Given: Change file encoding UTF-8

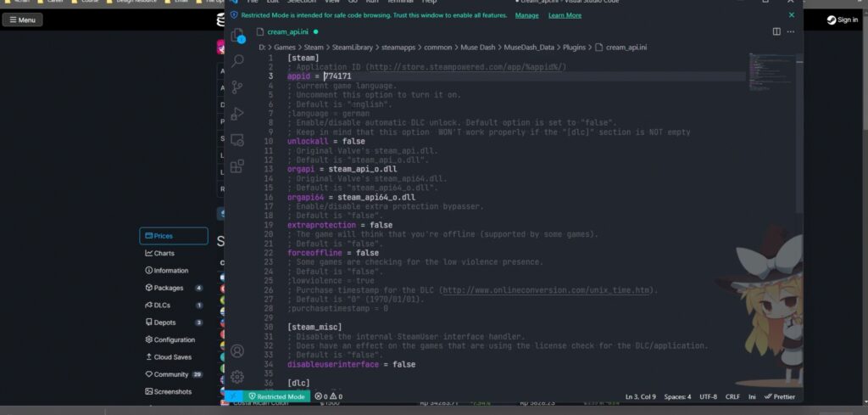Looking at the screenshot, I should (x=708, y=396).
